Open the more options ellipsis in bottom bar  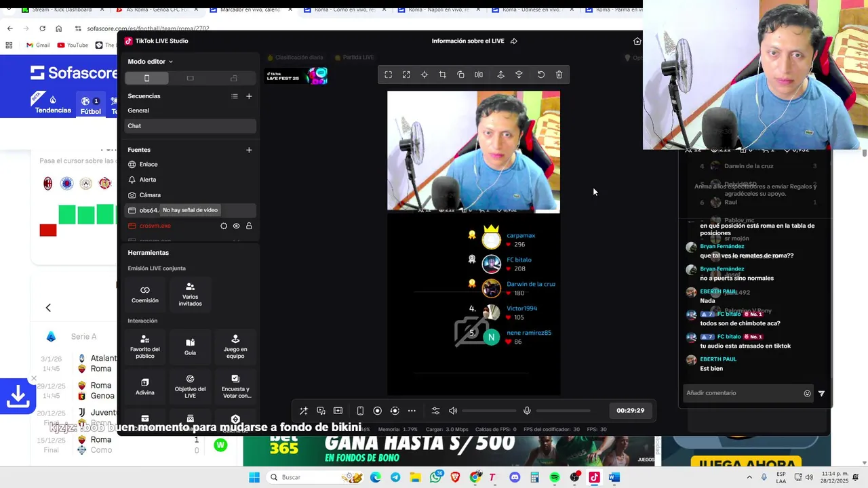click(x=412, y=411)
